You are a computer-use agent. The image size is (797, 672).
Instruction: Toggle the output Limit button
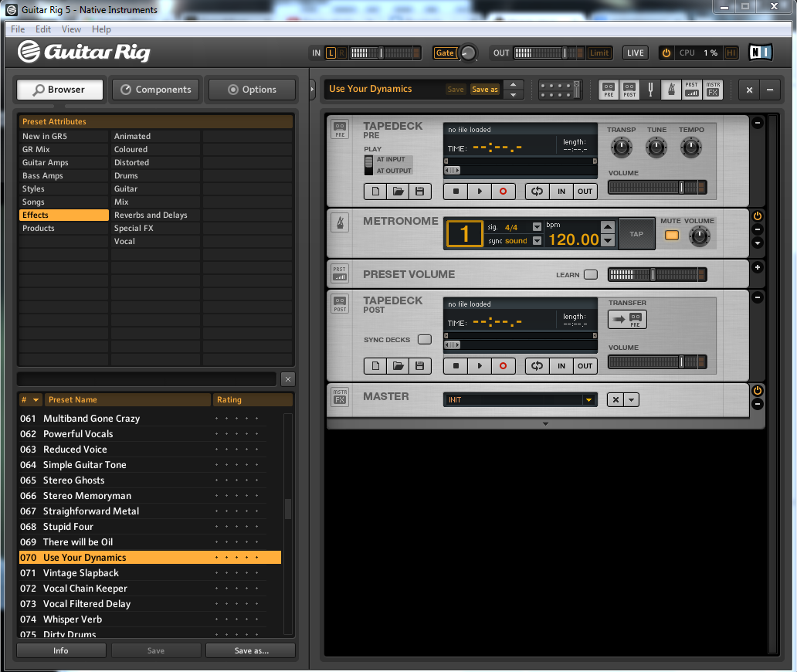tap(599, 53)
